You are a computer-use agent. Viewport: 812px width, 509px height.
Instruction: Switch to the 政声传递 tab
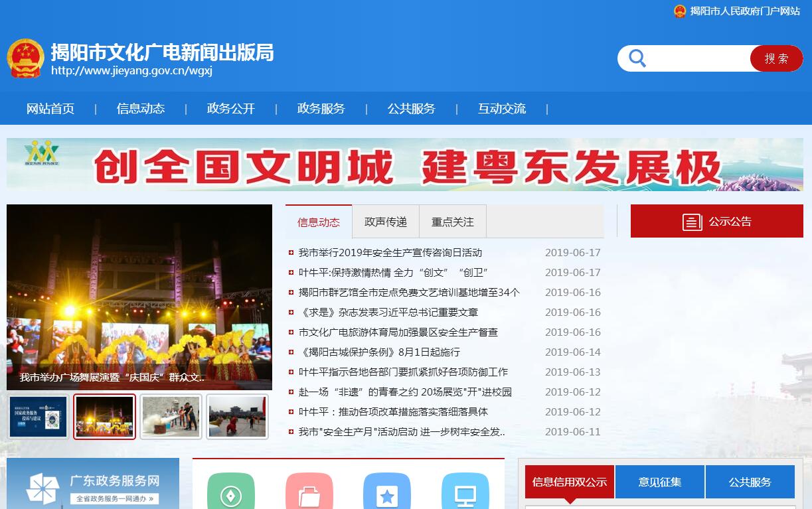(x=386, y=222)
